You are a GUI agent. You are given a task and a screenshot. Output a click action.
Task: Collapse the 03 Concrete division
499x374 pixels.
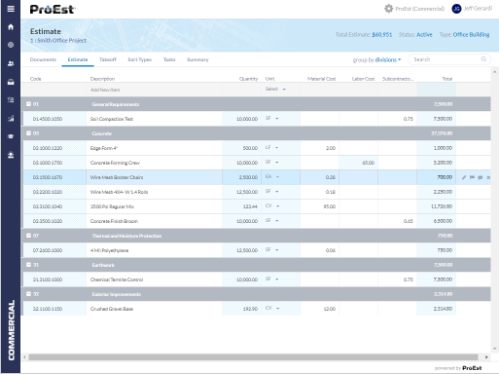[x=29, y=133]
